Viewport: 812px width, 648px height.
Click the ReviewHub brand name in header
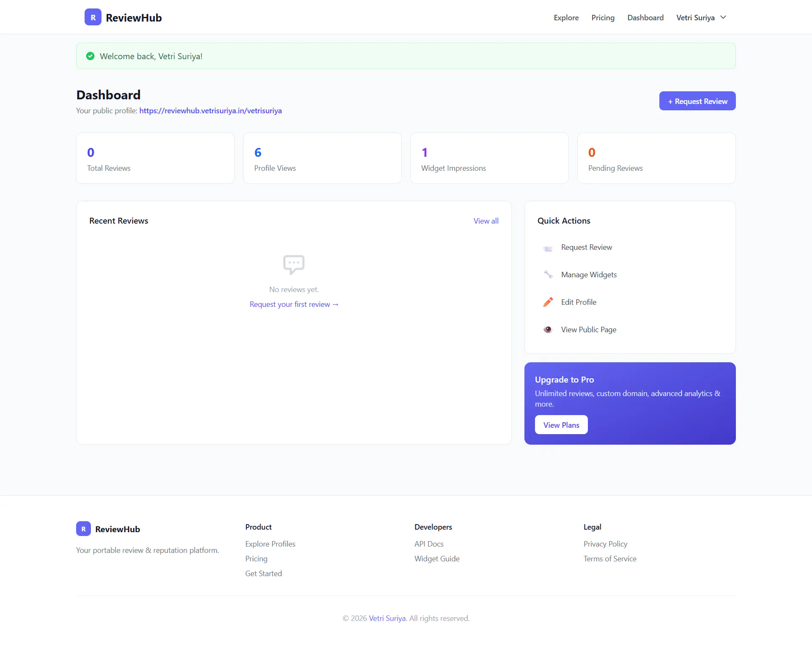point(134,18)
